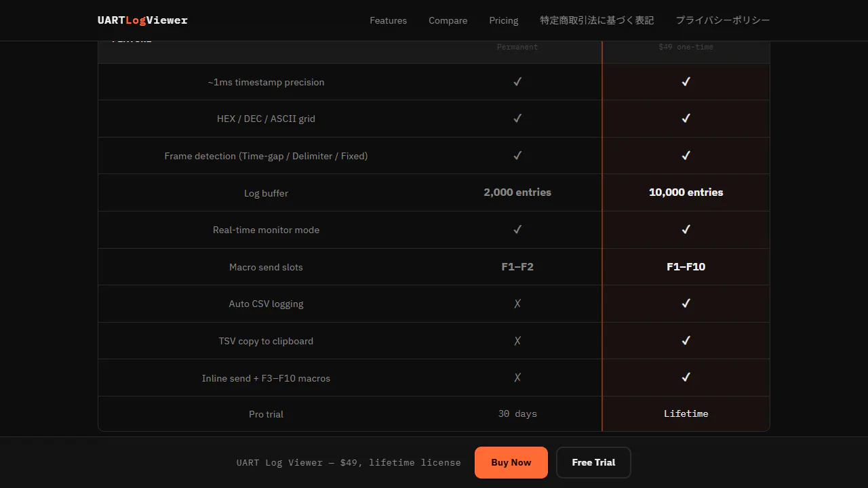Click free column checkmark for HEX/DEC/ASCII grid
The width and height of the screenshot is (868, 488).
(x=517, y=118)
